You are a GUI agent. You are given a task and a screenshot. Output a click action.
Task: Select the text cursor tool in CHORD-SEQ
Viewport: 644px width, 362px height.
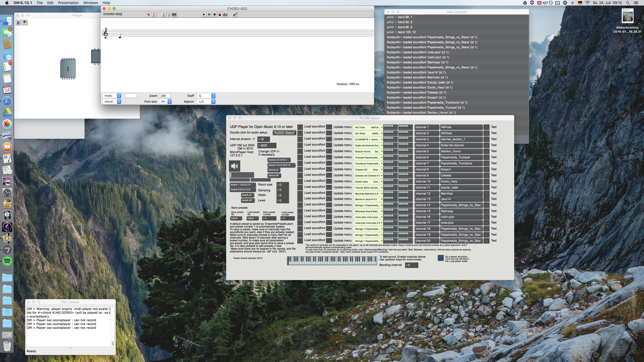(x=154, y=15)
